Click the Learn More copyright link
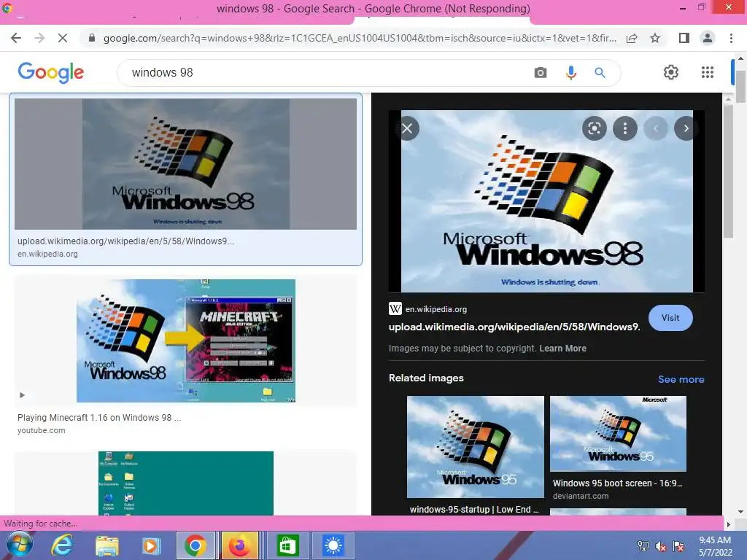Image resolution: width=747 pixels, height=560 pixels. pos(562,348)
